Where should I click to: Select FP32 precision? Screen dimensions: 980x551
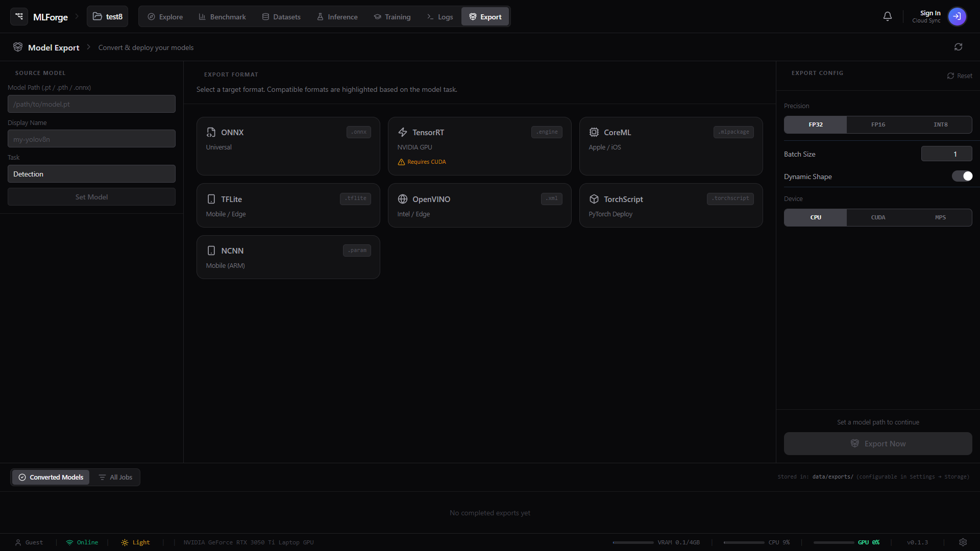[x=816, y=124]
